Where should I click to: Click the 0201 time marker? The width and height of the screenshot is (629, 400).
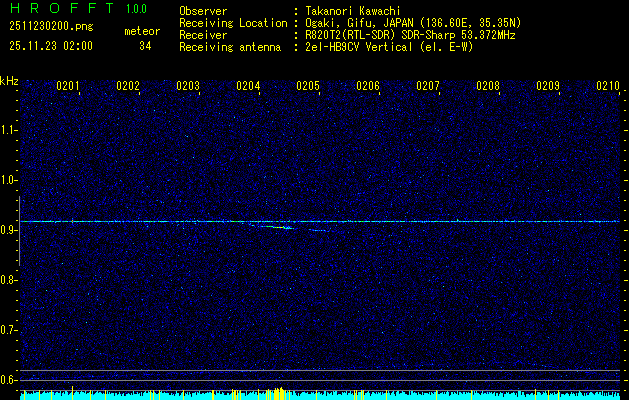pyautogui.click(x=68, y=86)
